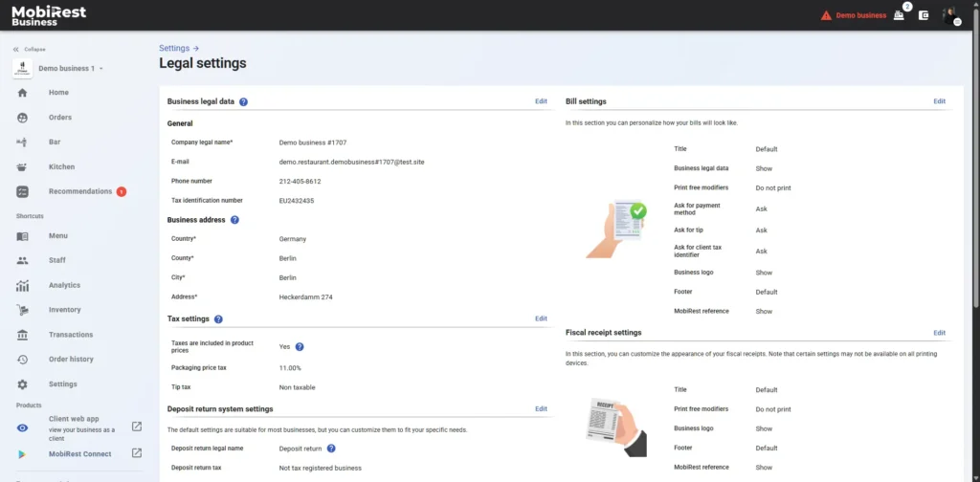Click the help icon beside Business address
This screenshot has height=482, width=980.
click(x=234, y=220)
